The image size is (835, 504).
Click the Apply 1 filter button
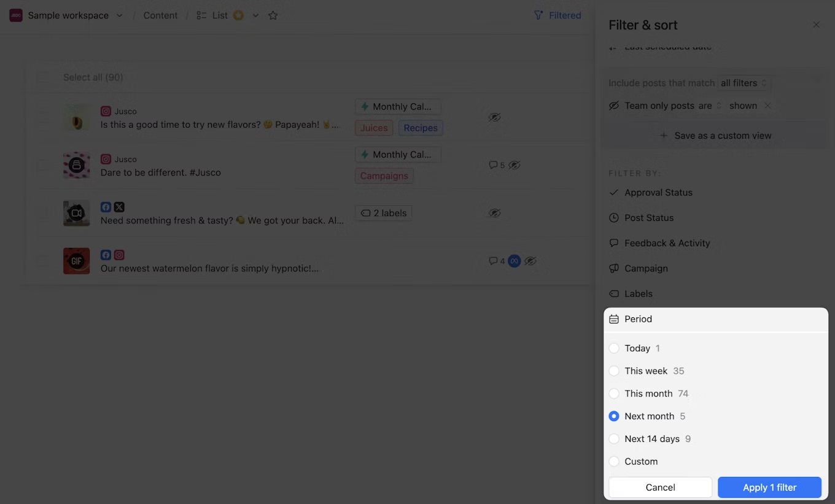[769, 487]
